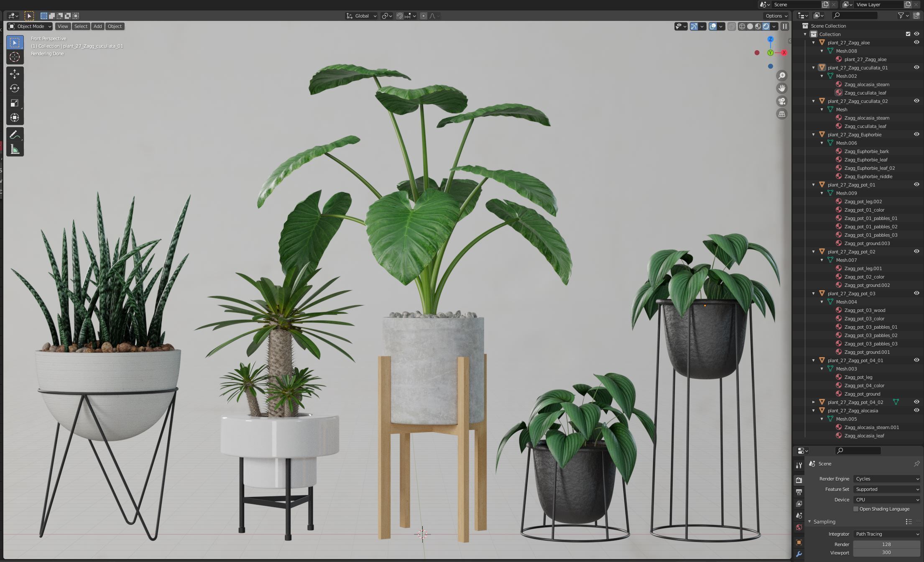
Task: Open the Object menu
Action: click(115, 26)
